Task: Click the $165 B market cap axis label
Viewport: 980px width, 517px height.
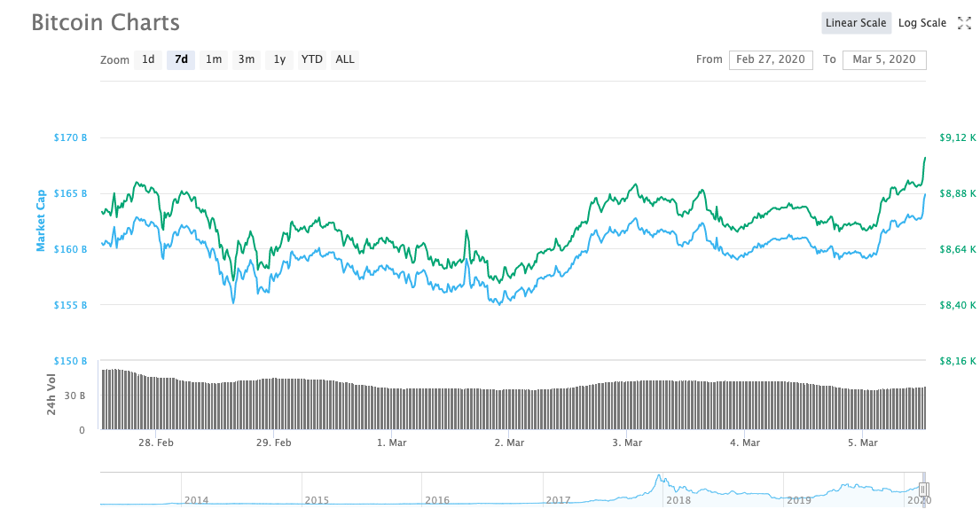Action: pos(70,193)
